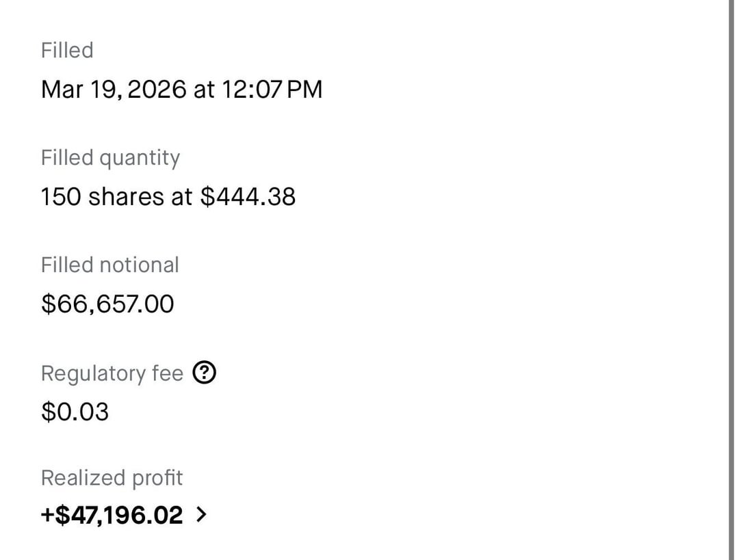
Task: Click the Mar 19, 2026 date text
Action: click(x=113, y=90)
